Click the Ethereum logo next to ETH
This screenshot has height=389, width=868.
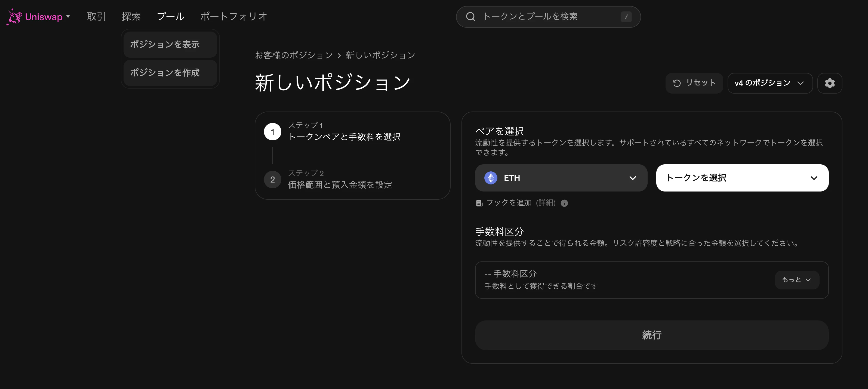coord(491,178)
